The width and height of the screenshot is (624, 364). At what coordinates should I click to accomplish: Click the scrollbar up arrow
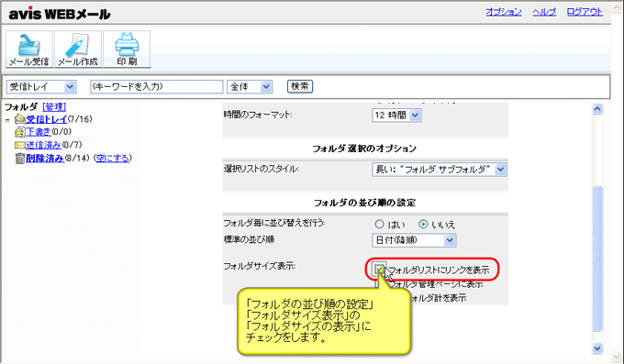tap(597, 109)
